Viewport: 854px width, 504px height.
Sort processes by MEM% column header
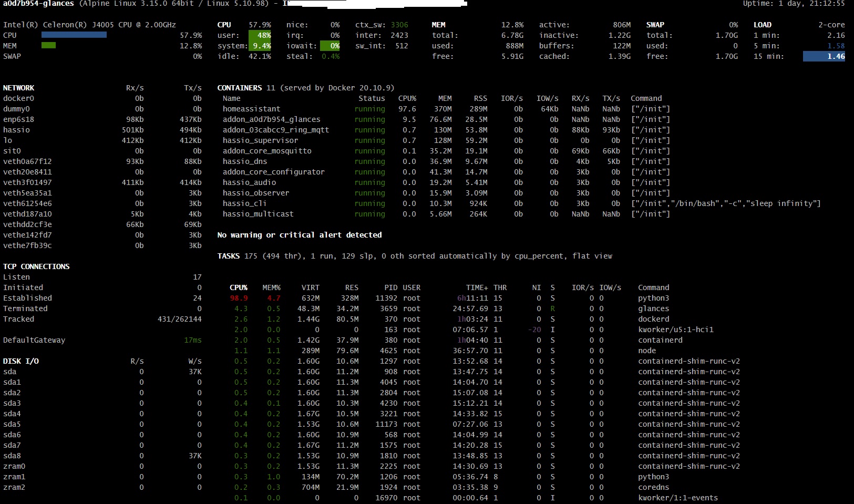pyautogui.click(x=272, y=287)
